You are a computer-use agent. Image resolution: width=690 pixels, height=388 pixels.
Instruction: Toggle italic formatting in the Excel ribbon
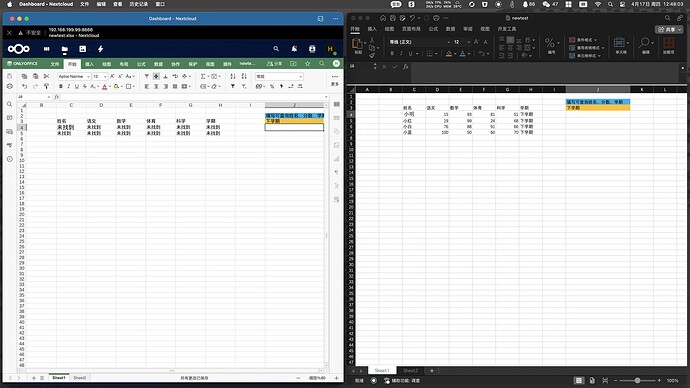pyautogui.click(x=401, y=53)
